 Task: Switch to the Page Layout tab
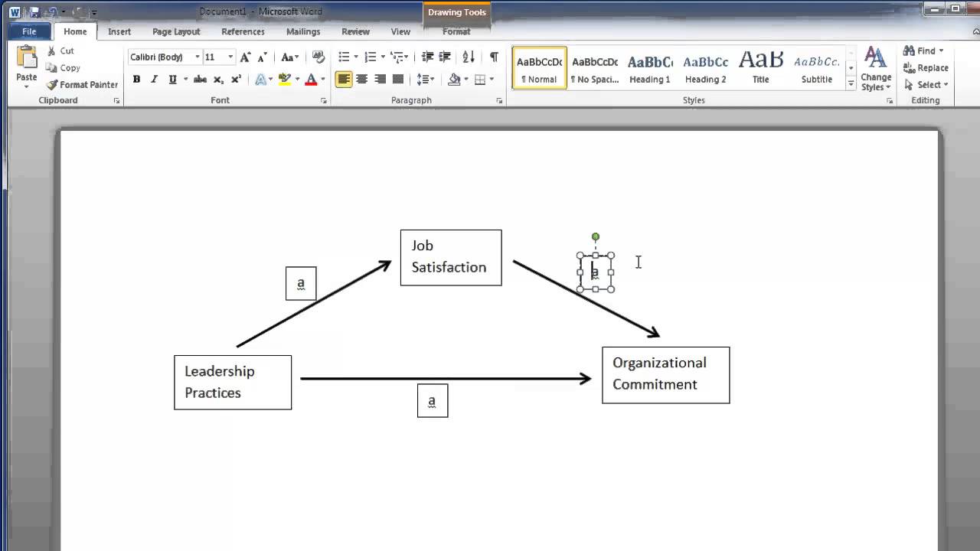(x=176, y=31)
